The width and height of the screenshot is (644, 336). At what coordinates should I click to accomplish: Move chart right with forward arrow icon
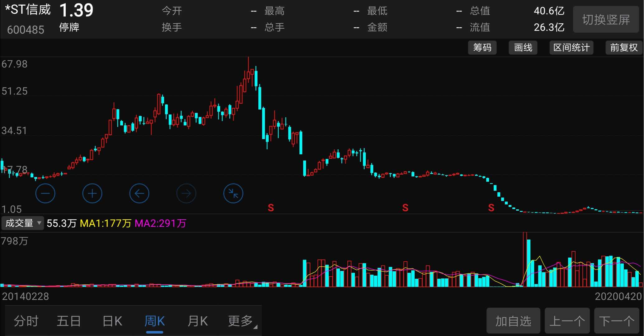[x=186, y=194]
